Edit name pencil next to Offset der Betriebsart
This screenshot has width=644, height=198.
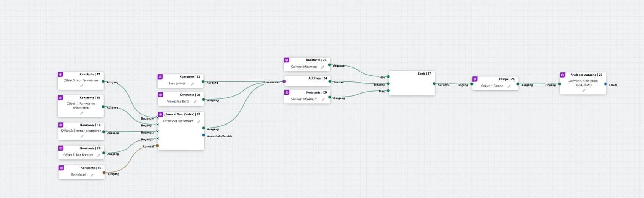tap(199, 122)
